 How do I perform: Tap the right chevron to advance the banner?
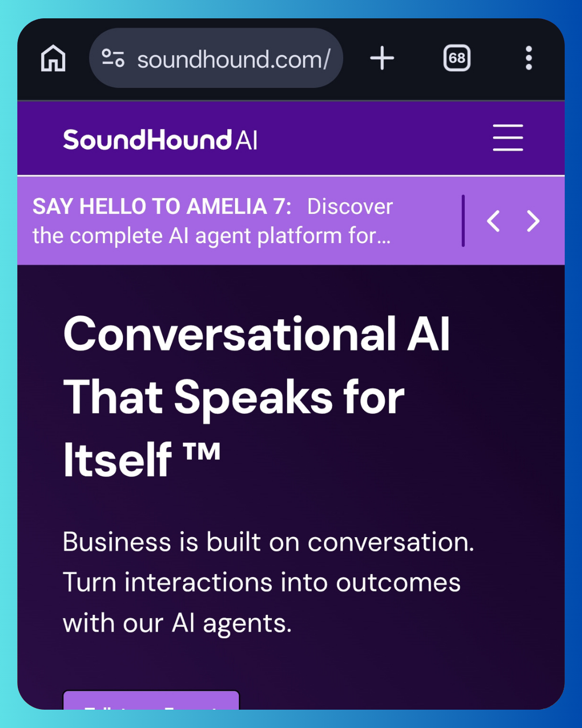tap(533, 221)
